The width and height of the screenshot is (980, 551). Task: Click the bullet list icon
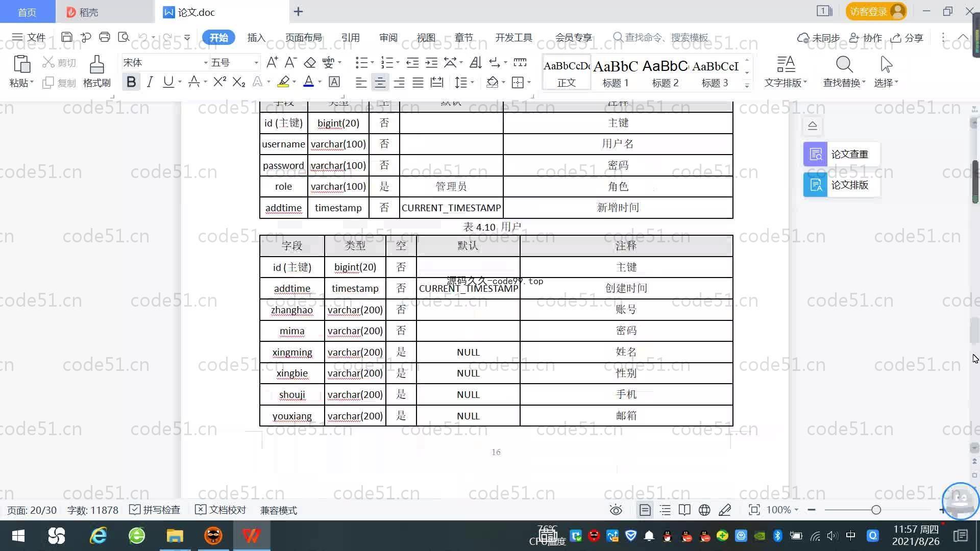pos(361,63)
